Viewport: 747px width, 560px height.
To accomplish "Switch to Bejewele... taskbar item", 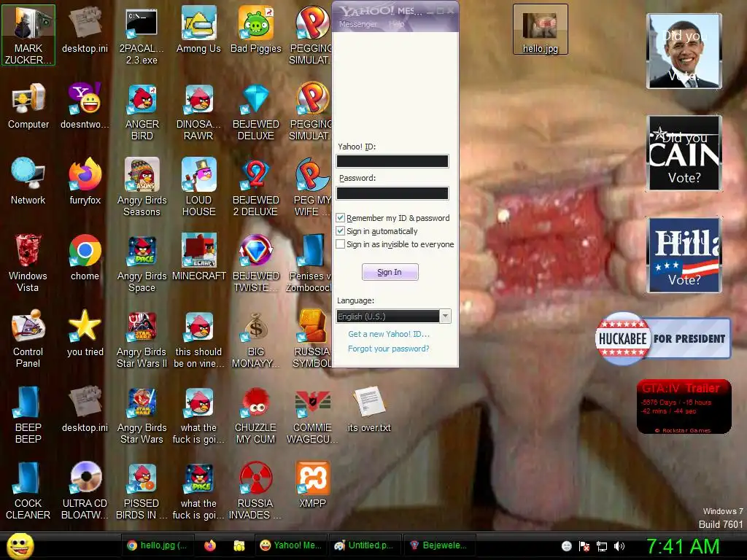I will coord(439,545).
